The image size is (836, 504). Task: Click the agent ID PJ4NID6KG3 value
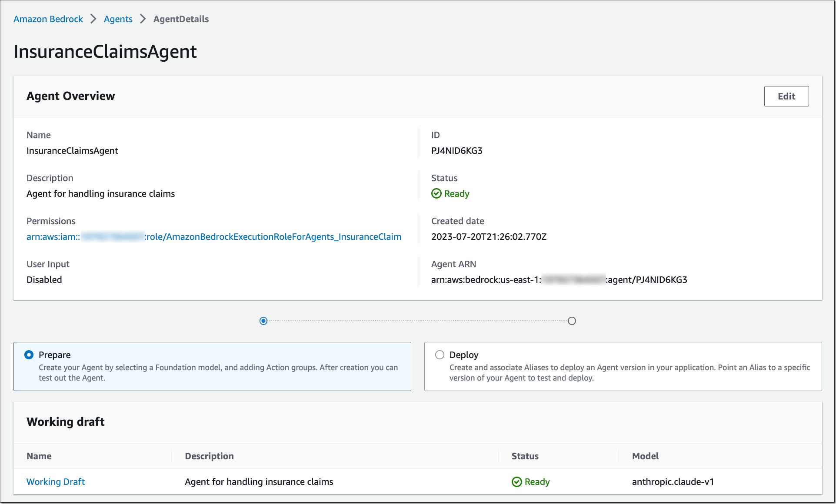pyautogui.click(x=456, y=150)
